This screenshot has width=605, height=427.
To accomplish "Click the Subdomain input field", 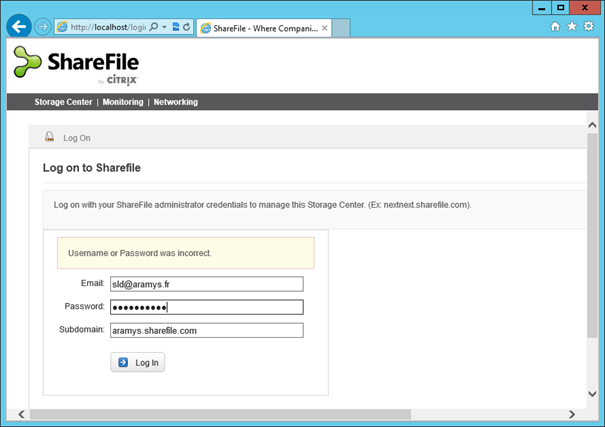I will click(x=206, y=330).
